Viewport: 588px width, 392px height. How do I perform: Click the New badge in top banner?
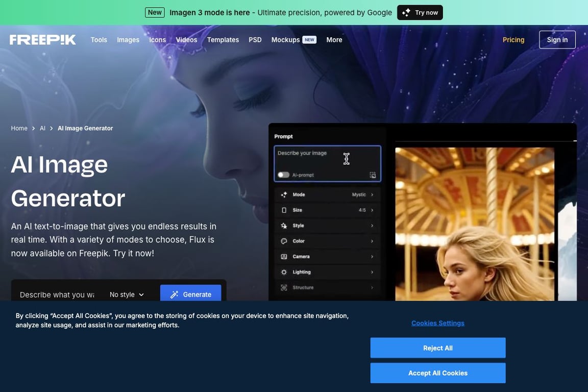point(155,12)
